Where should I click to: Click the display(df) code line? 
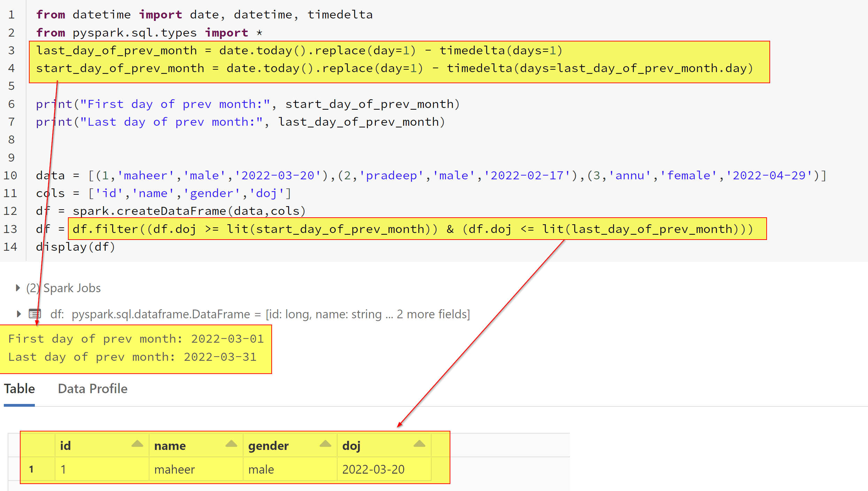click(x=76, y=247)
